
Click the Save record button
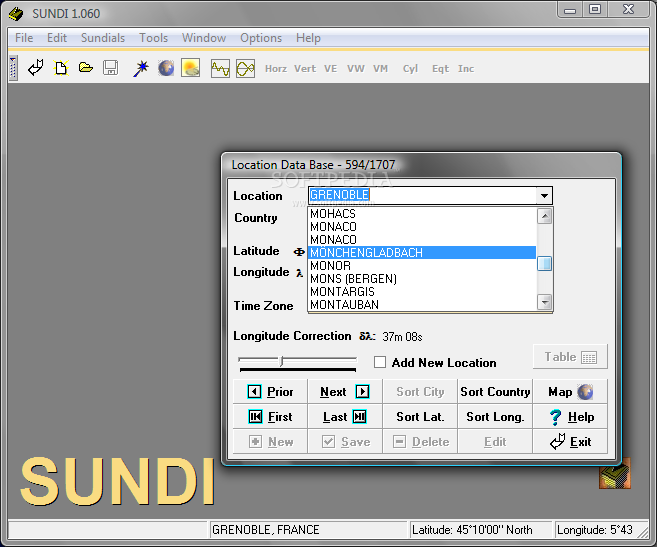point(345,441)
